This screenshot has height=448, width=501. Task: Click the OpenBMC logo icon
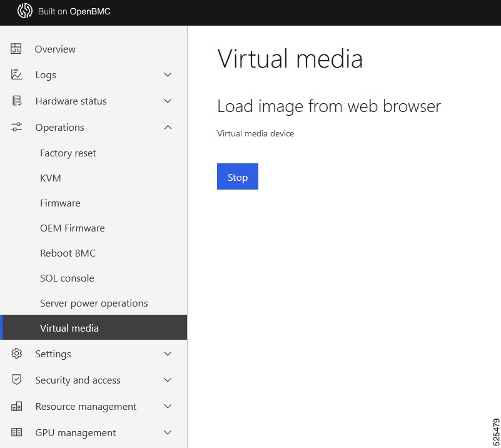coord(24,11)
